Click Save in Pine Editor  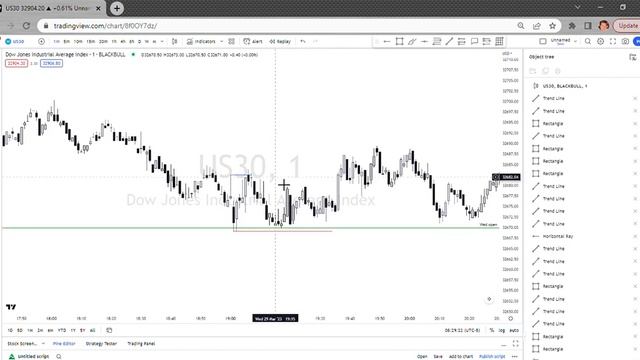(x=438, y=356)
